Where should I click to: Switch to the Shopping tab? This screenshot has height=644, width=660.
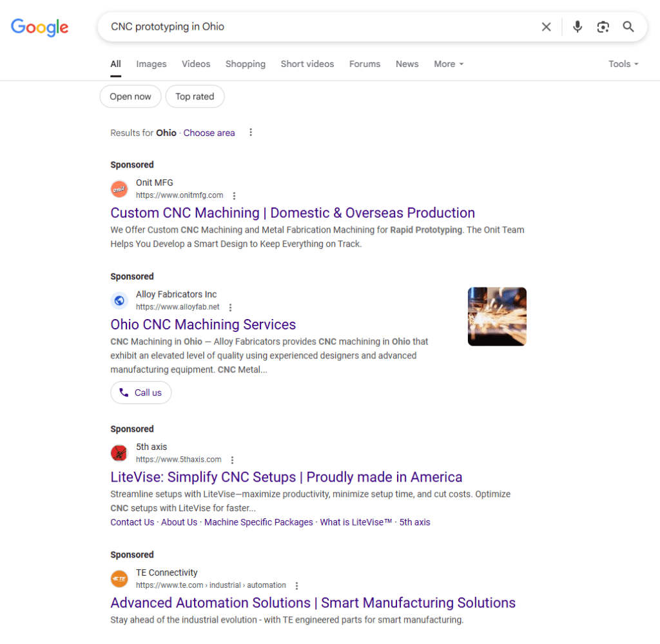246,64
